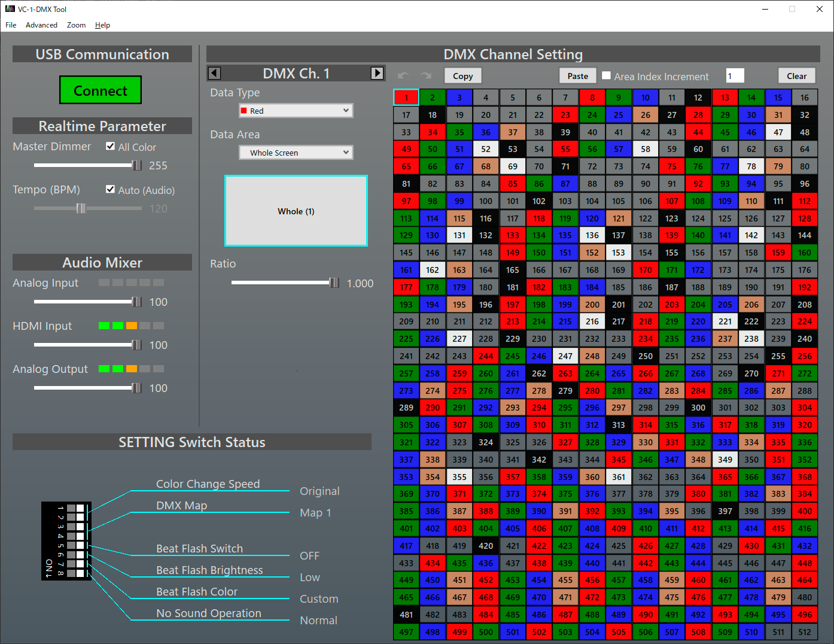Select DMX channel cell 58

point(646,149)
